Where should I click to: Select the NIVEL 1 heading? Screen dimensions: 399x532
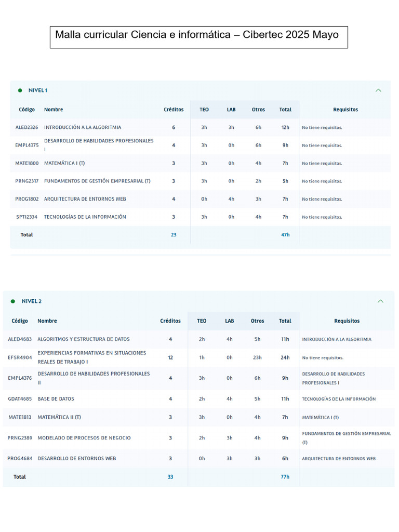37,90
